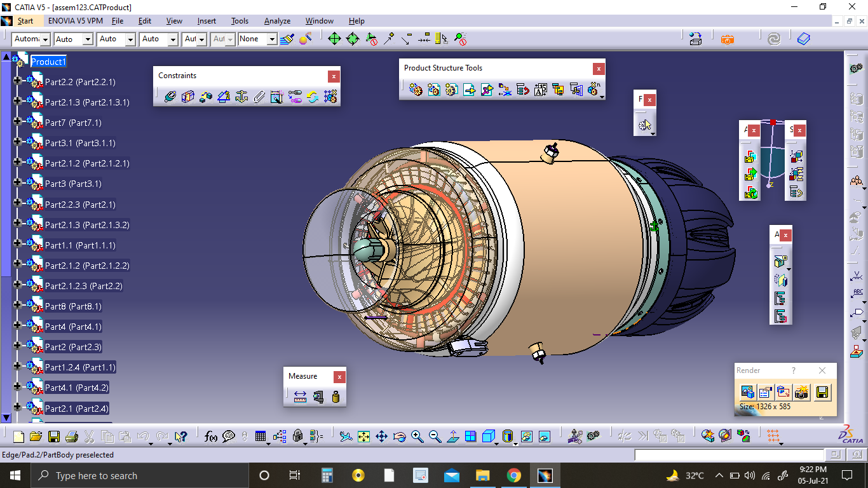Click the Painter brush icon in Graphic Properties
The height and width of the screenshot is (488, 868).
coord(287,39)
